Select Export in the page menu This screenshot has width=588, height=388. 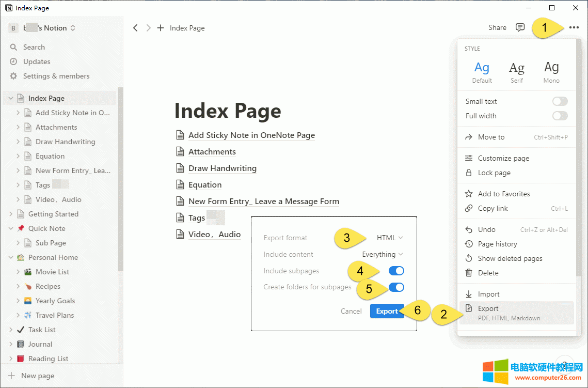click(488, 308)
